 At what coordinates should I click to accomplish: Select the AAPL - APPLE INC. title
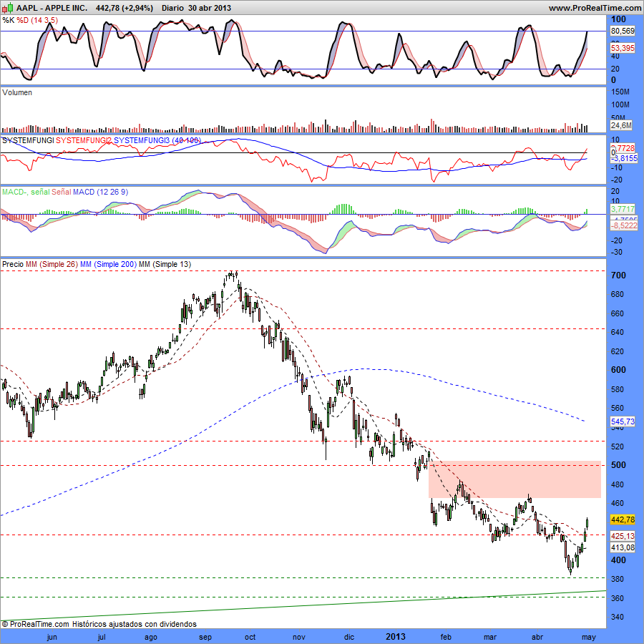click(52, 8)
